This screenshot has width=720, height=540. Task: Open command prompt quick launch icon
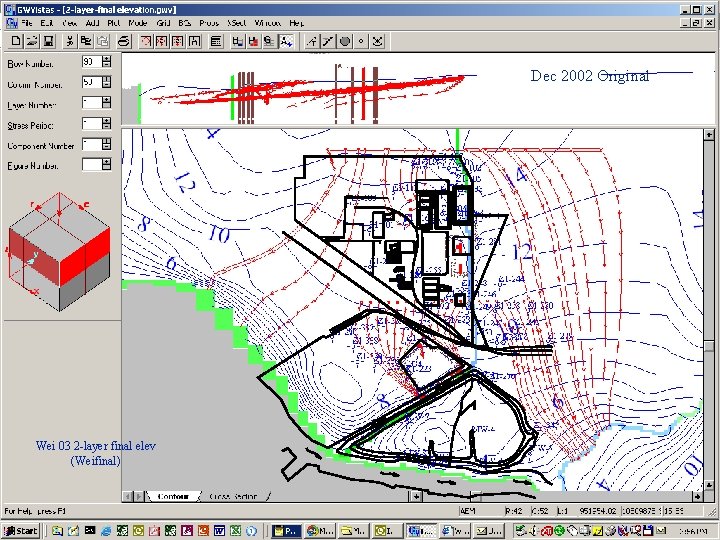(90, 531)
